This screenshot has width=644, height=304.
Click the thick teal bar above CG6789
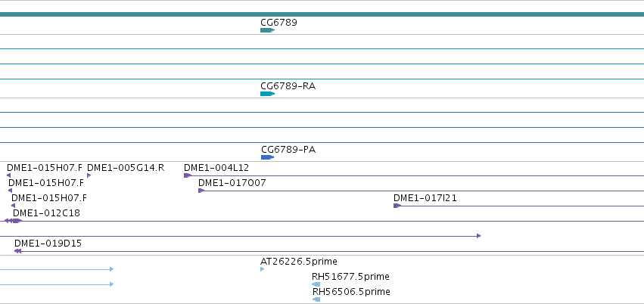(x=322, y=15)
